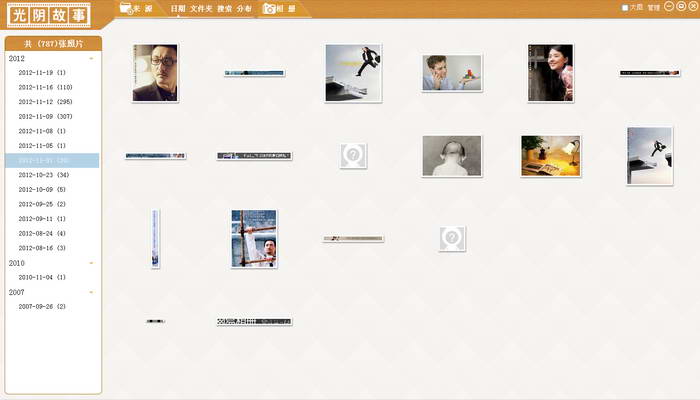Viewport: 700px width, 400px height.
Task: Select the highlighted date row
Action: coord(52,160)
